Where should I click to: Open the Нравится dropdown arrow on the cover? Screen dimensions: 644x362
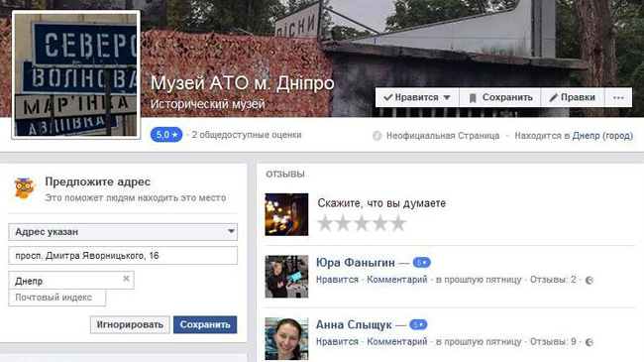[x=447, y=97]
